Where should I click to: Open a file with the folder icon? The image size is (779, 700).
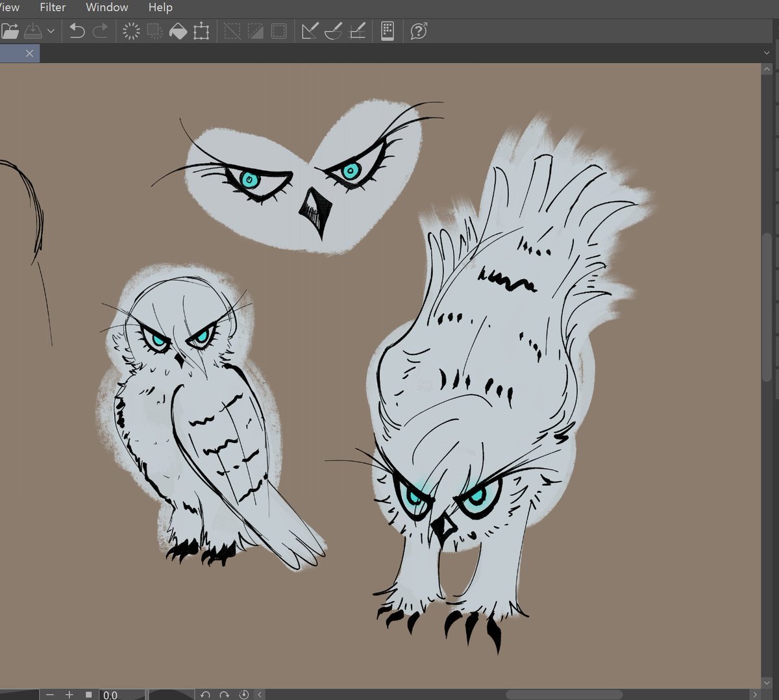click(10, 31)
